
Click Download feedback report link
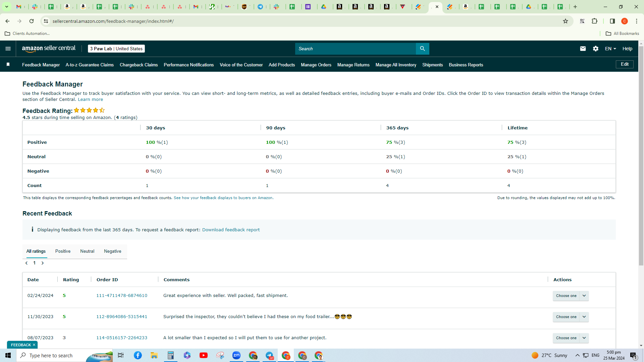pos(231,230)
